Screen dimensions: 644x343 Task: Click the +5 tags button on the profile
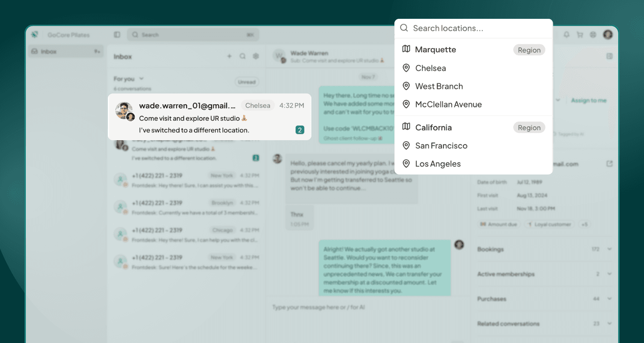tap(584, 224)
